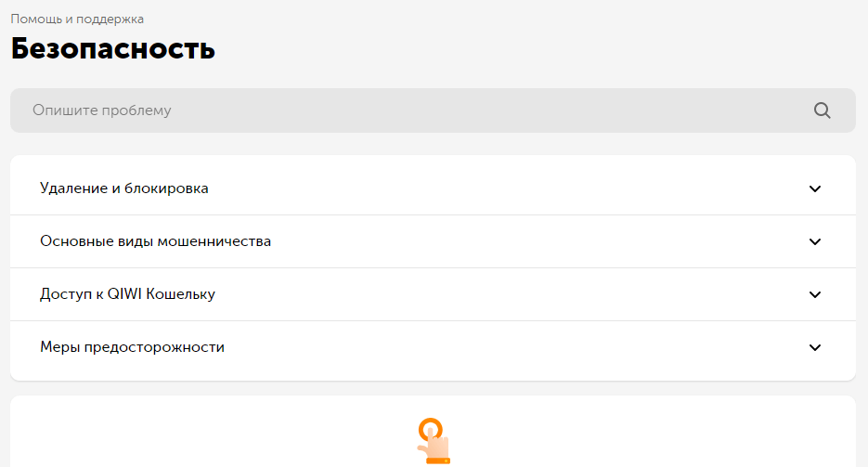The width and height of the screenshot is (868, 467).
Task: Click the chevron icon for Доступ к QIWI Кошельку
Action: (815, 294)
